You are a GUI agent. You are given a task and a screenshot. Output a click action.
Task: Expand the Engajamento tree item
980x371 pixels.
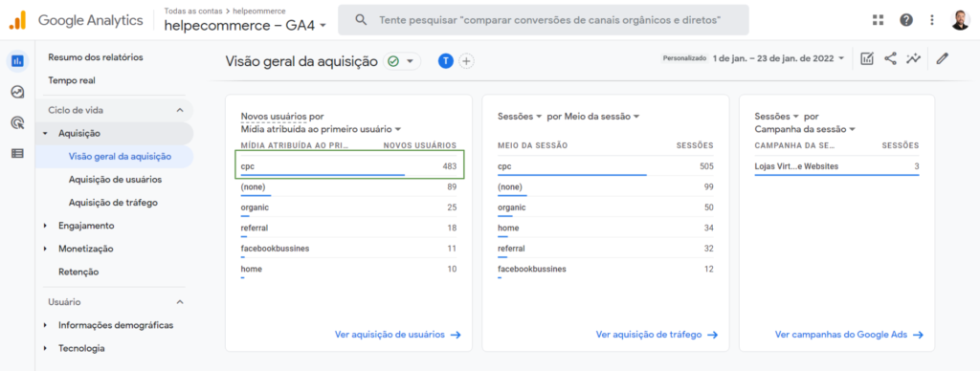click(x=45, y=226)
